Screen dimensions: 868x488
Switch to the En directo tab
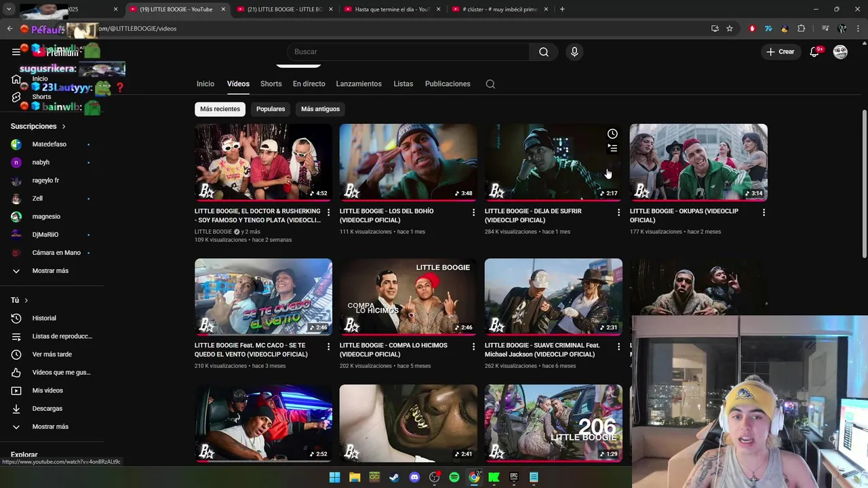pos(309,84)
